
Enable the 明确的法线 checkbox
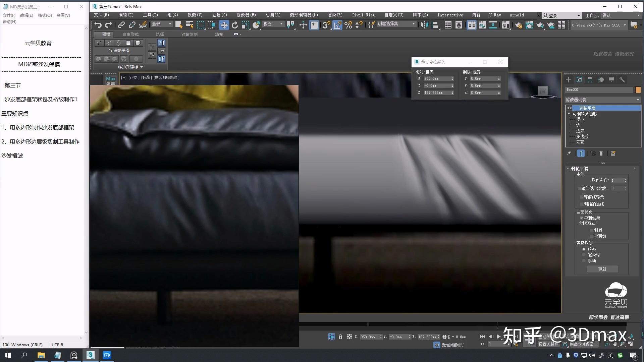coord(581,204)
